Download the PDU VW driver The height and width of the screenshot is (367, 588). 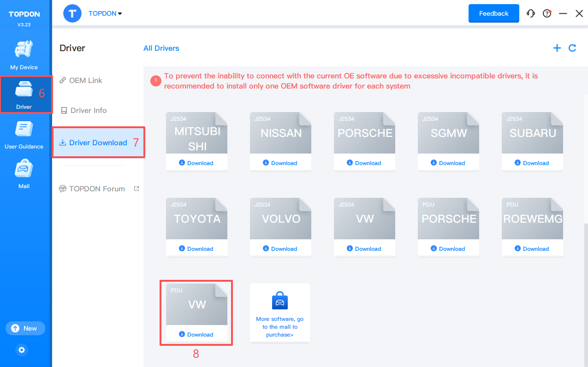point(196,334)
